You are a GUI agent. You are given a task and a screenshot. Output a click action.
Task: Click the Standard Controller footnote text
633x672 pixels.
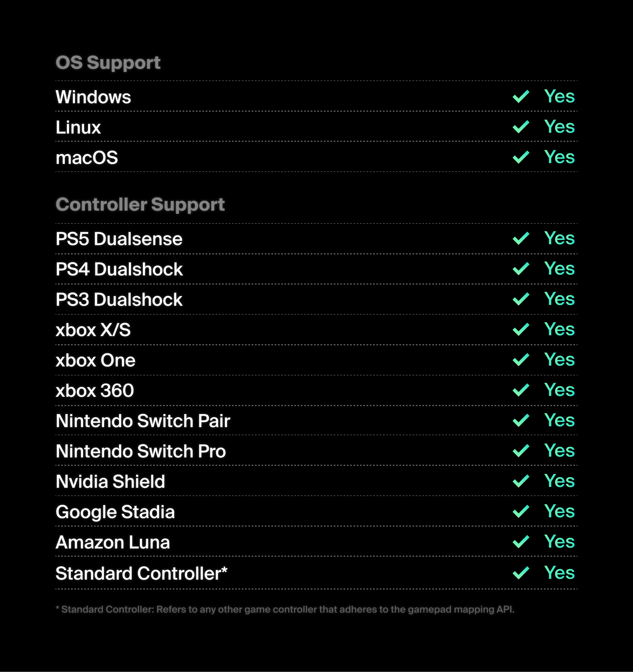coord(285,609)
